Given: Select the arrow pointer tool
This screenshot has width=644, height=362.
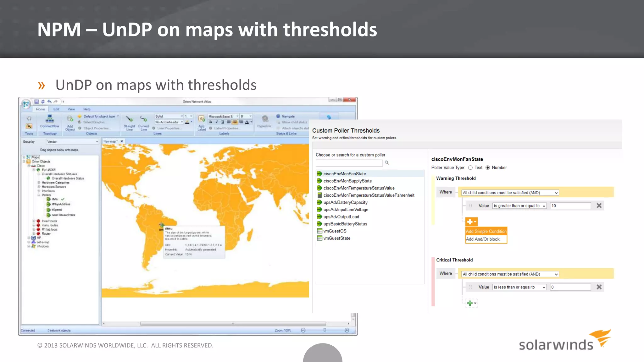Looking at the screenshot, I should [x=29, y=126].
